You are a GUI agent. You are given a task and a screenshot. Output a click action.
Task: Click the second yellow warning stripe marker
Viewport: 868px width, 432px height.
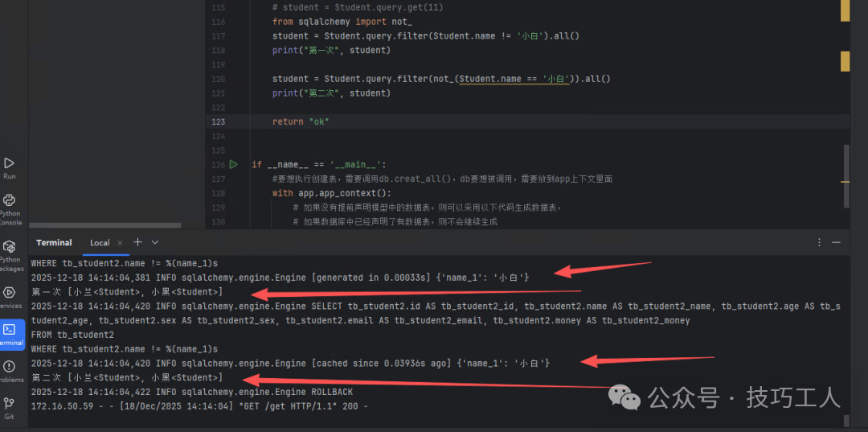pyautogui.click(x=845, y=61)
